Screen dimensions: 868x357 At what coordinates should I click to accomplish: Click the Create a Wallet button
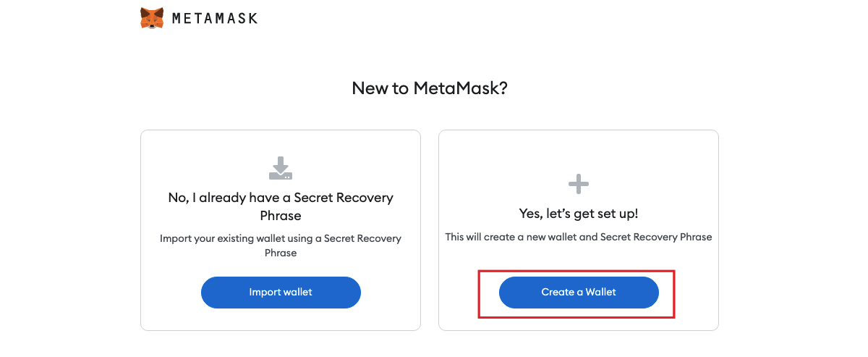[579, 293]
